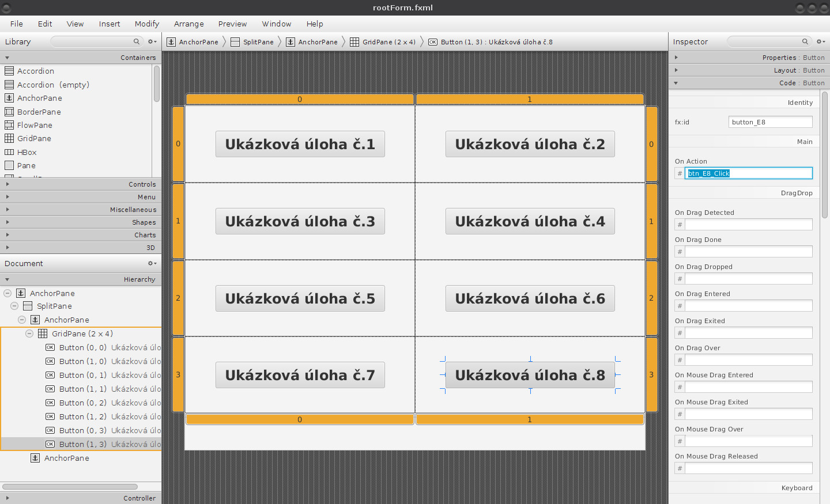Focus the Inspector search field
The height and width of the screenshot is (504, 830).
[769, 41]
